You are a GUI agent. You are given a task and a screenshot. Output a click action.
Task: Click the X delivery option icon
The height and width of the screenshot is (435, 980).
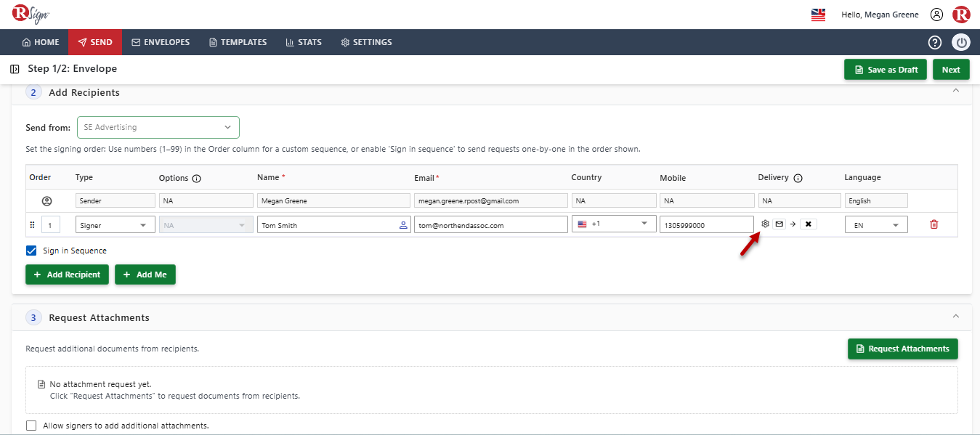(808, 224)
